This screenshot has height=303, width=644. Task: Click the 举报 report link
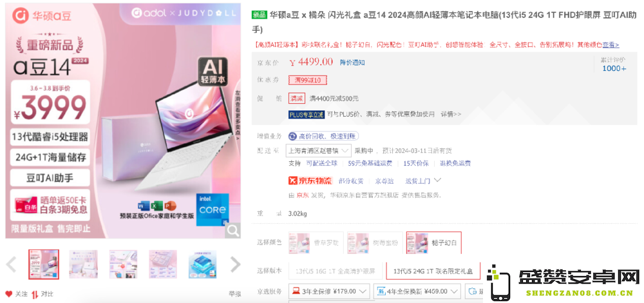(x=235, y=294)
